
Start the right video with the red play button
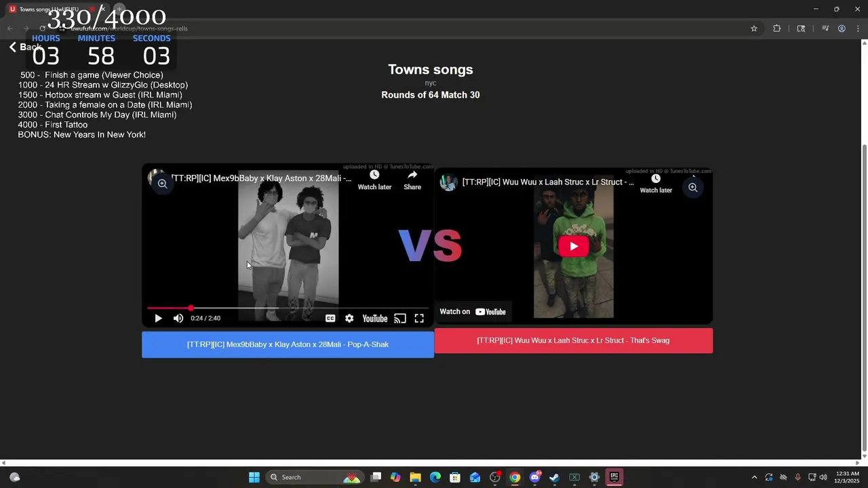coord(574,246)
